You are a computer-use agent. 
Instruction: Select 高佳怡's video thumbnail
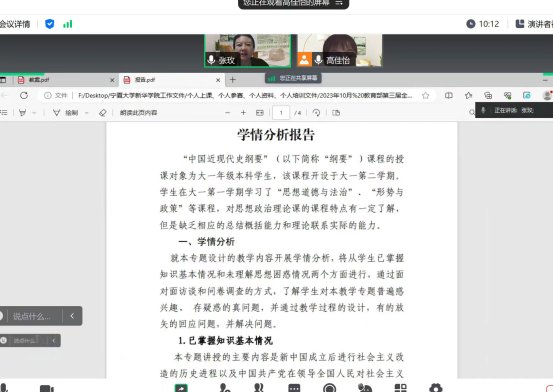[339, 50]
